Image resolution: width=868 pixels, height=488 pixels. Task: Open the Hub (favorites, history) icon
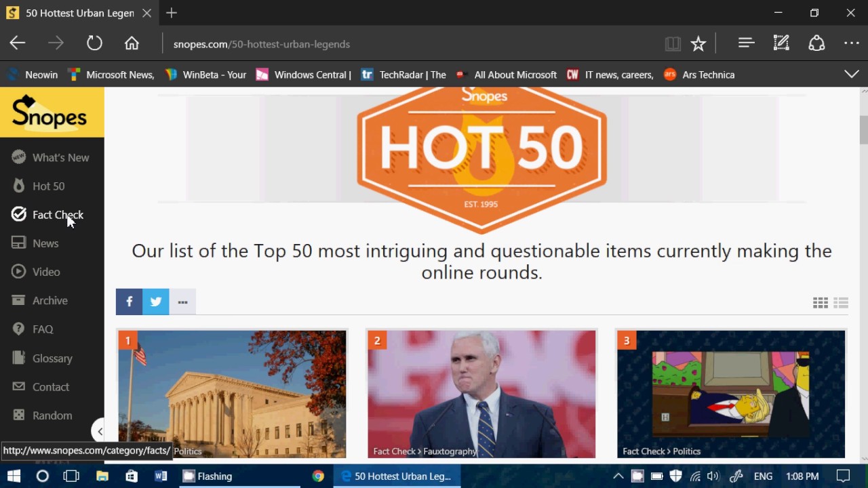pos(747,43)
